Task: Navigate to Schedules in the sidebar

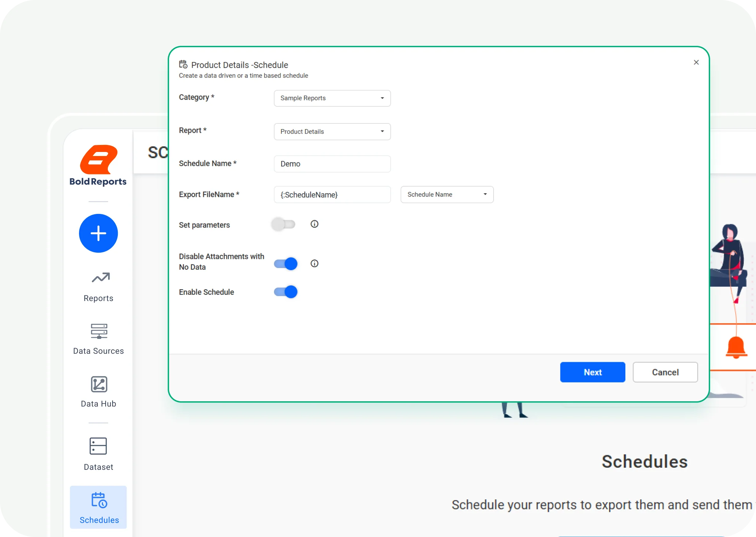Action: [x=98, y=520]
